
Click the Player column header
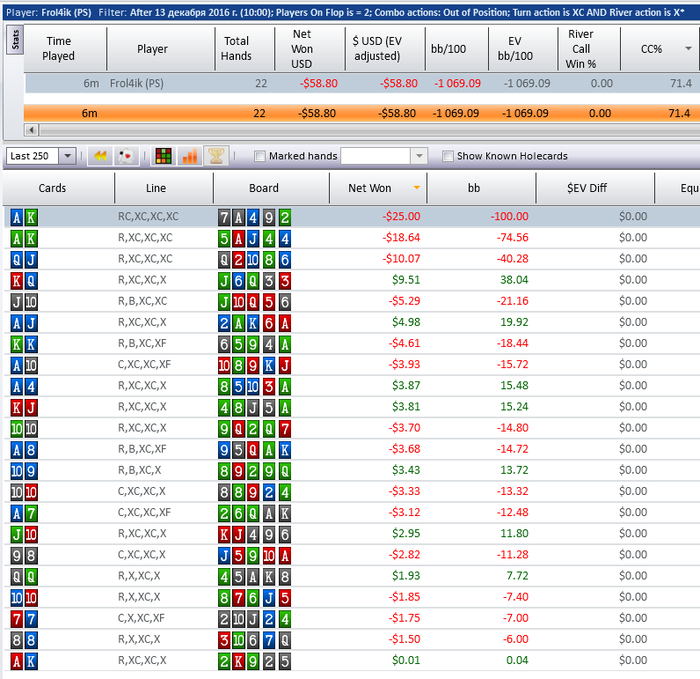(161, 48)
